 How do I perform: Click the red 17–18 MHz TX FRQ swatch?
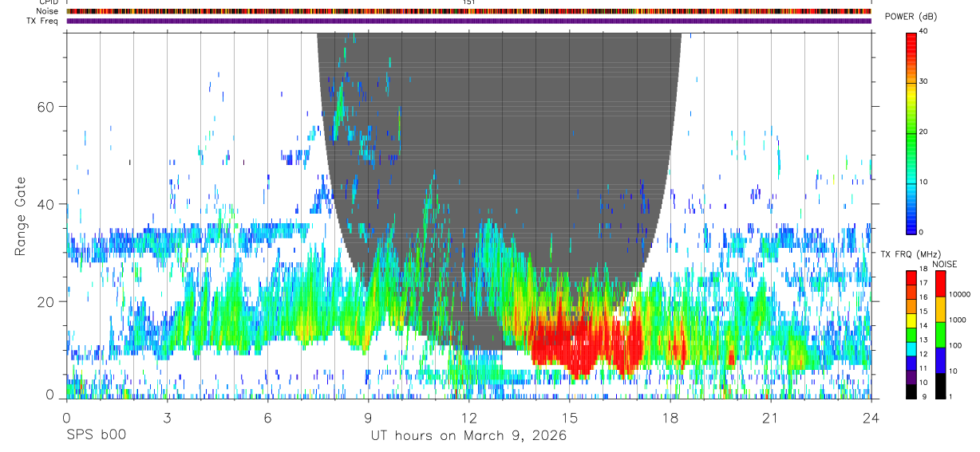(911, 278)
